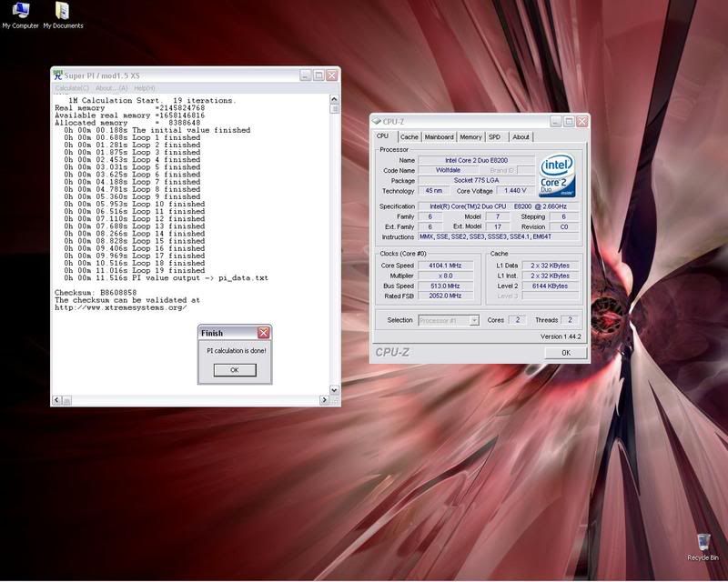The width and height of the screenshot is (728, 582).
Task: Click Super PI horizontal scrollbar left arrow
Action: tap(57, 399)
